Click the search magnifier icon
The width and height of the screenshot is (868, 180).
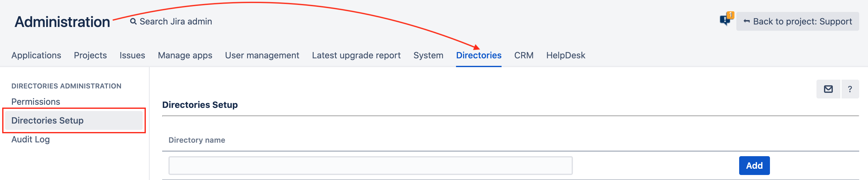(134, 22)
